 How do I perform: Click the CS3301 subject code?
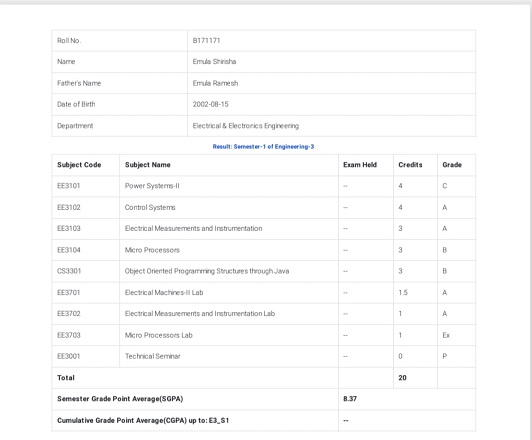coord(69,271)
